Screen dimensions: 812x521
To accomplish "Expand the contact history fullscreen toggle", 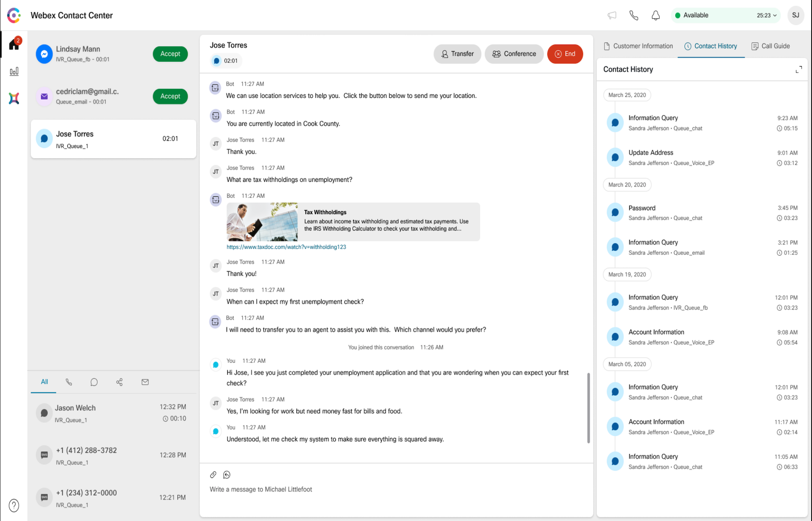I will (x=798, y=69).
